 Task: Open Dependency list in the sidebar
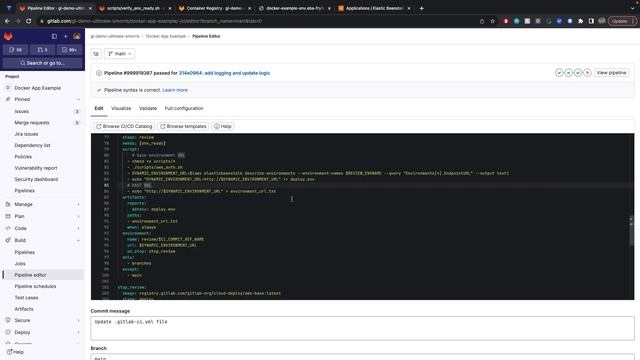coord(42,145)
